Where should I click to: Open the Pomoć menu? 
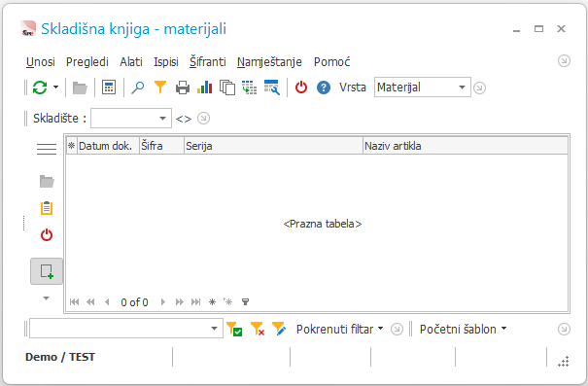coord(331,62)
